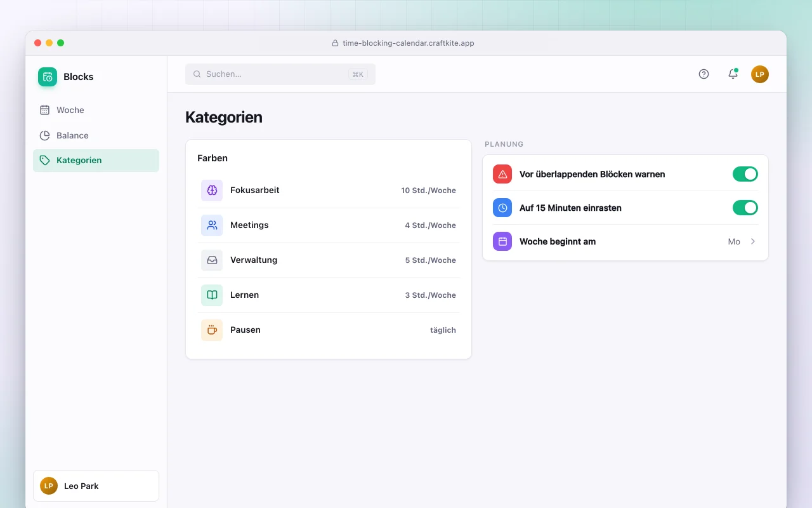
Task: Click the 'Kategorien' page heading
Action: pyautogui.click(x=224, y=117)
